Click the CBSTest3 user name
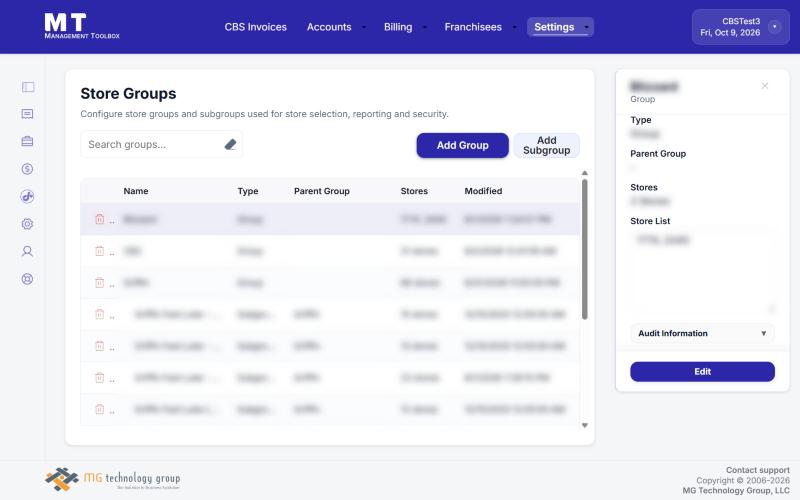Image resolution: width=800 pixels, height=500 pixels. 741,21
